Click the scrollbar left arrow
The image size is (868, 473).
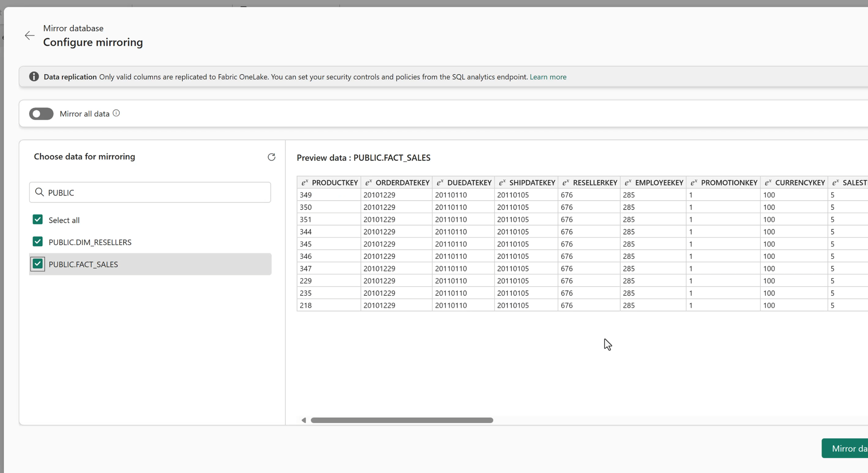point(304,420)
